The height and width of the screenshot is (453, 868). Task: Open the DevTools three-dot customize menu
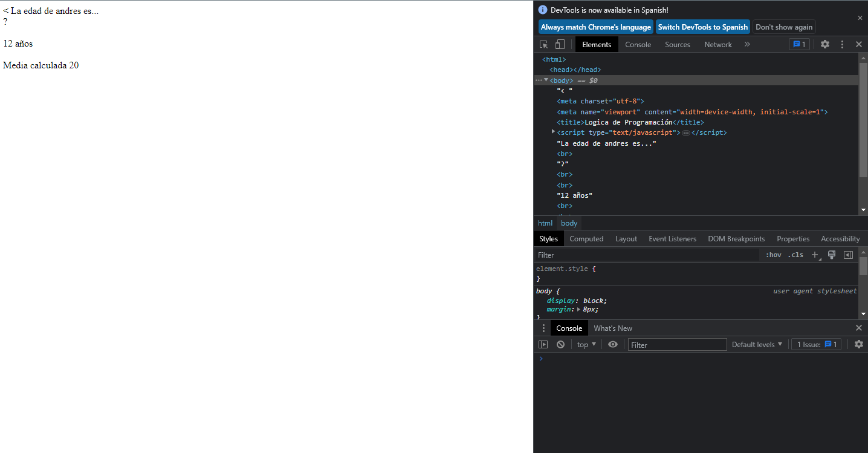pyautogui.click(x=842, y=44)
